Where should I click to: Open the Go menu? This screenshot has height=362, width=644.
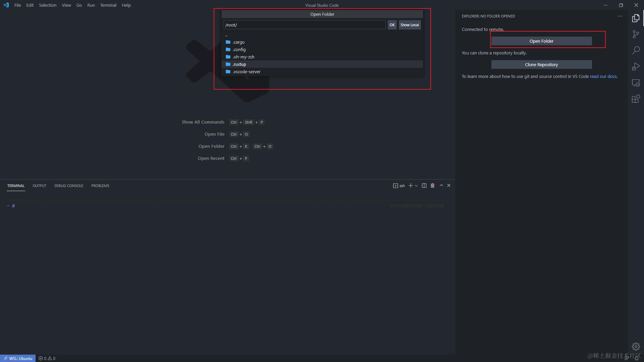(x=79, y=5)
